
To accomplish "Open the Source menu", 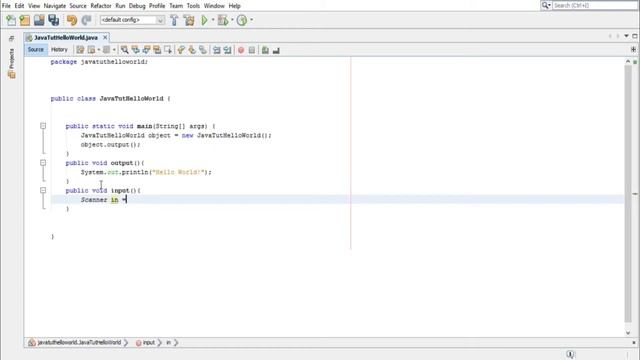I will coord(78,6).
